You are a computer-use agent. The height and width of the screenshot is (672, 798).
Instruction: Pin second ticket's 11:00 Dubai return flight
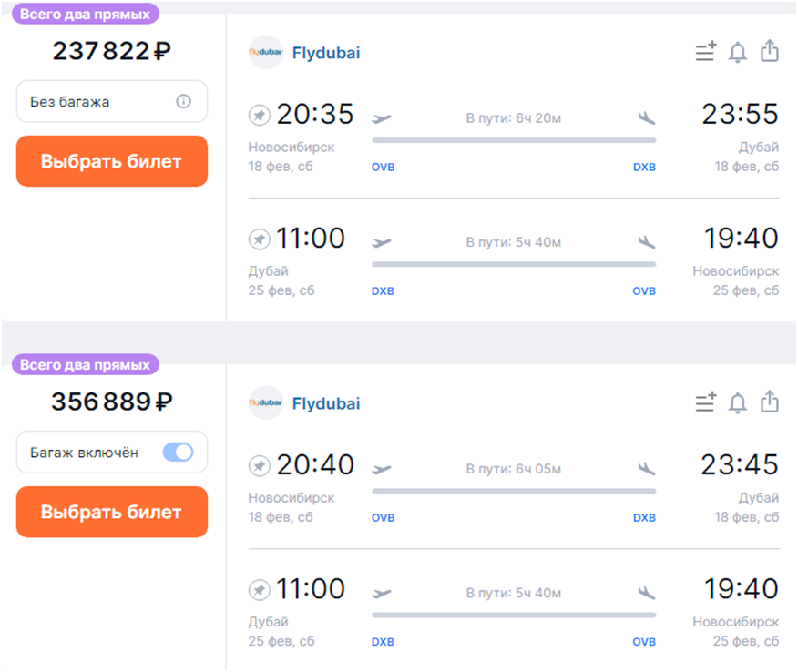click(x=260, y=590)
